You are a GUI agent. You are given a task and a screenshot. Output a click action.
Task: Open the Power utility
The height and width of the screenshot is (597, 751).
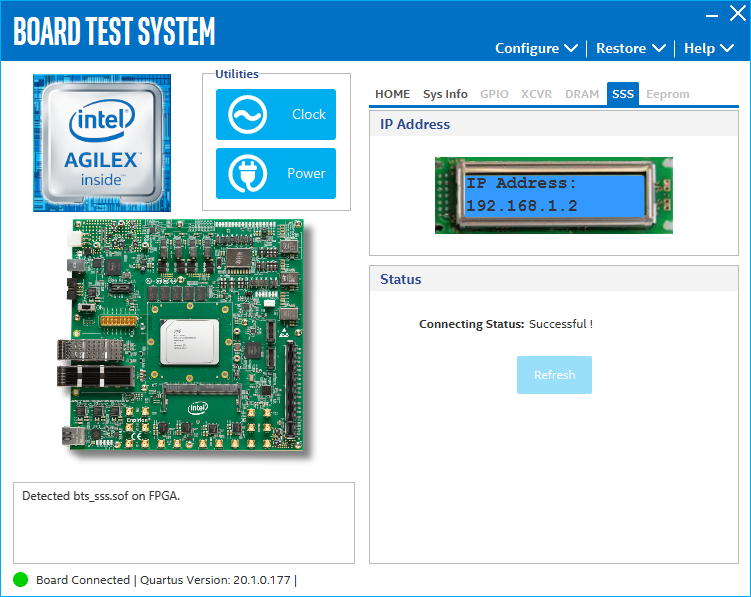click(x=275, y=173)
